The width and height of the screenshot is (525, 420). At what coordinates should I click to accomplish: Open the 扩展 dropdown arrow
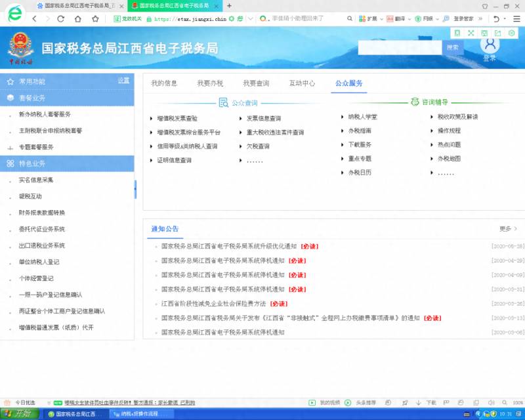click(381, 19)
